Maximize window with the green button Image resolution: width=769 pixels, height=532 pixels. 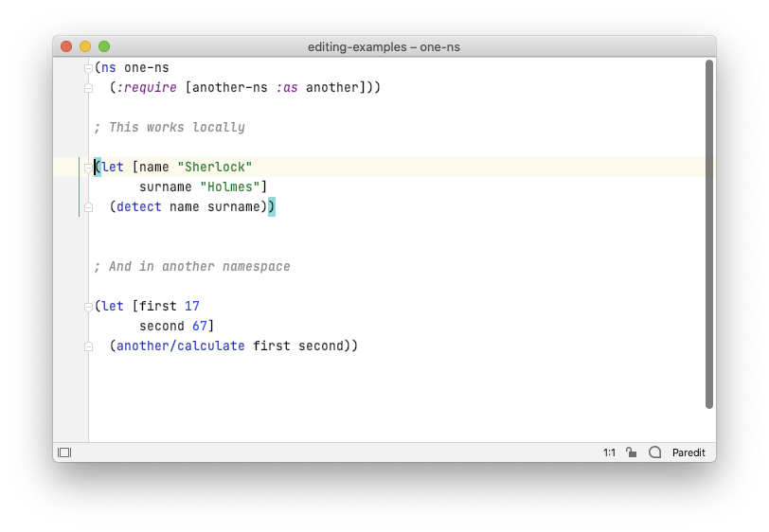coord(104,46)
